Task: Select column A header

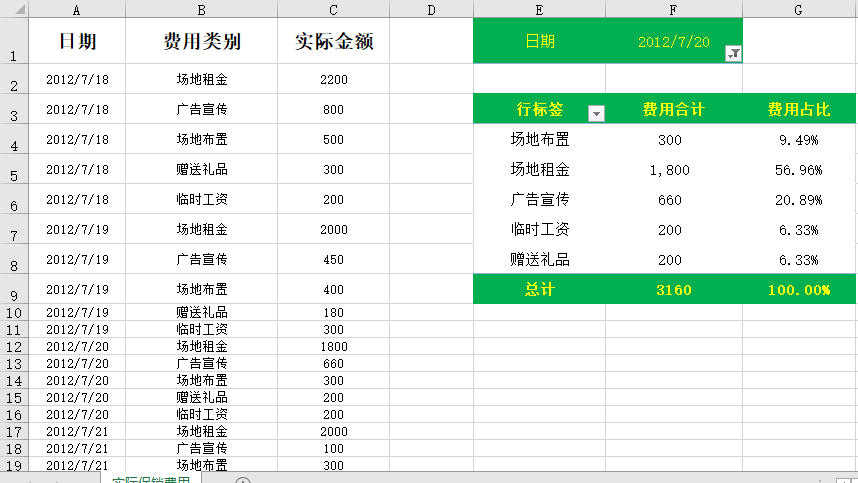Action: [77, 9]
